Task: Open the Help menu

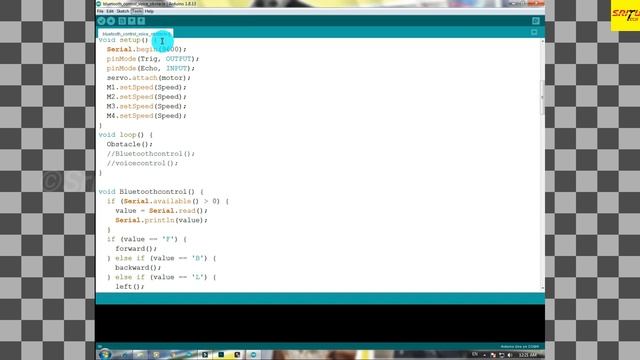Action: point(149,11)
